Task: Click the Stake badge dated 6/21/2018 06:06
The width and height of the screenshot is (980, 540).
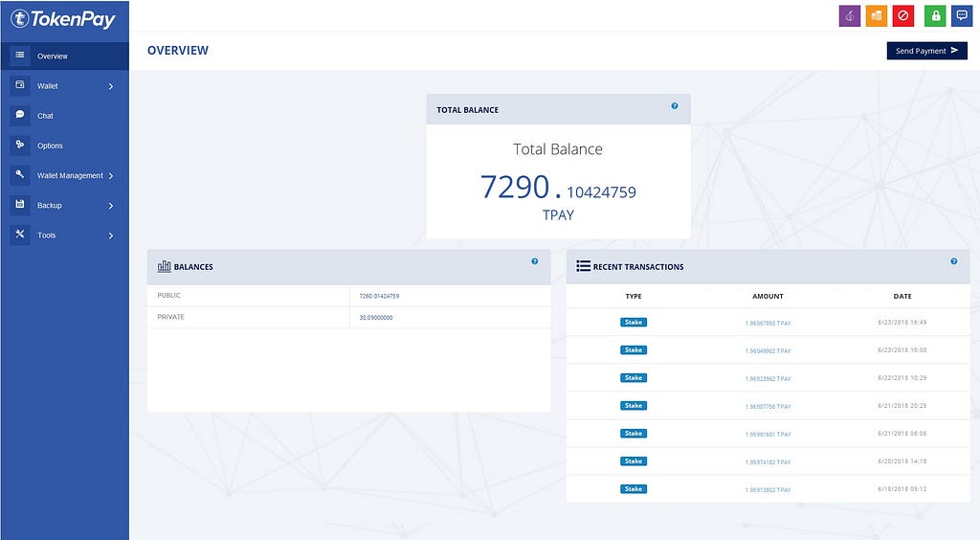Action: (634, 433)
